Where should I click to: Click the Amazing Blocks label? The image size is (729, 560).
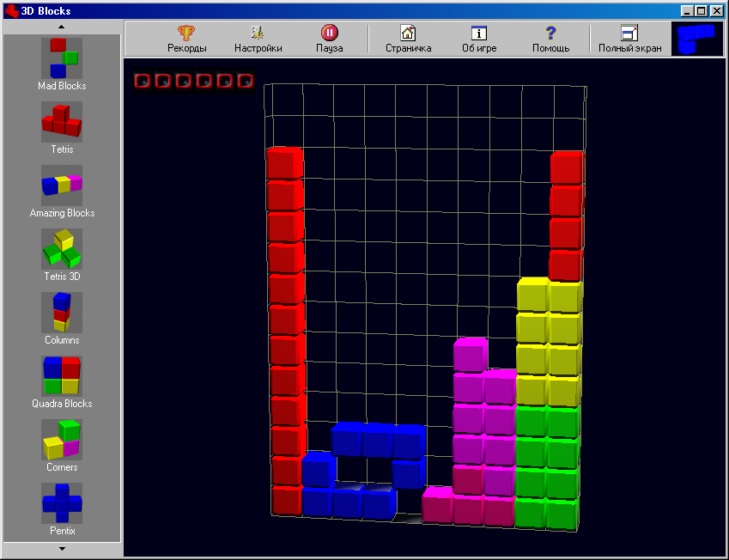(62, 213)
